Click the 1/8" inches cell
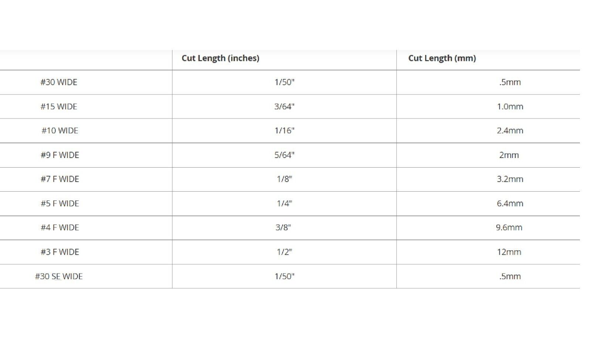This screenshot has width=591, height=364. click(x=284, y=179)
